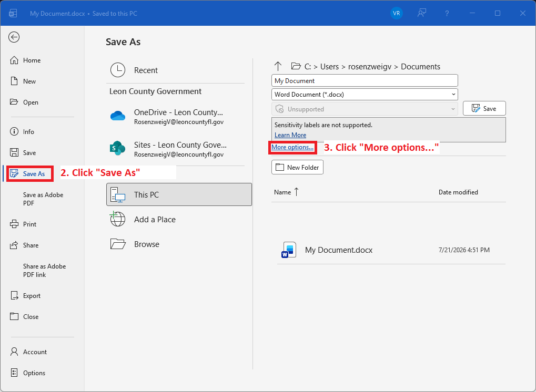Click the Account person icon
The width and height of the screenshot is (536, 392).
click(14, 352)
